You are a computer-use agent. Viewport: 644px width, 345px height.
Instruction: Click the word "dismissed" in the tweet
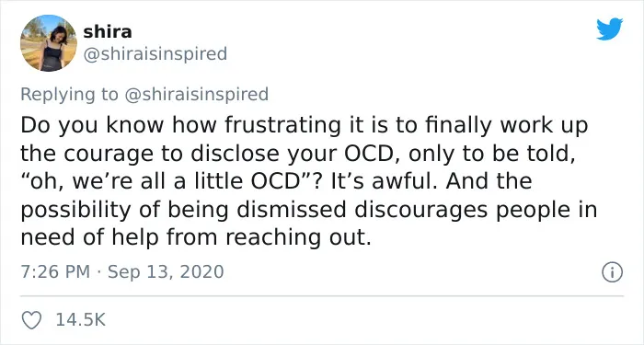pos(292,210)
